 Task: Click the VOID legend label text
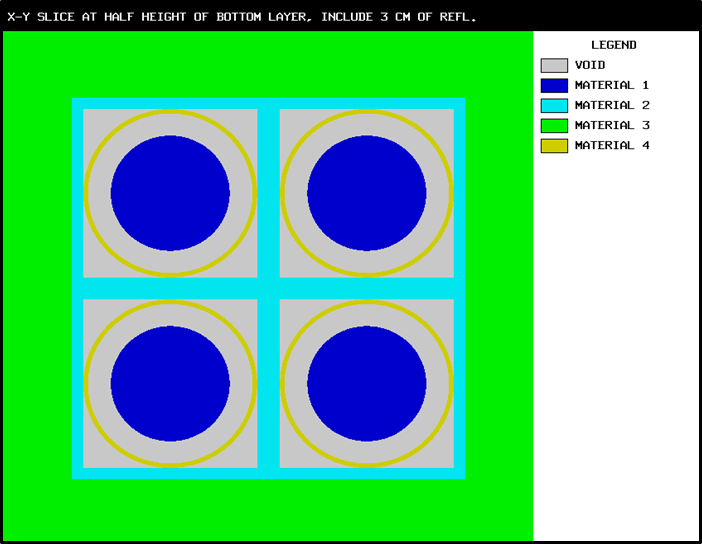tap(590, 66)
